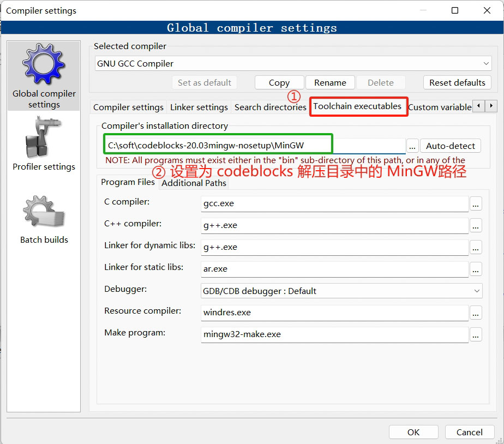The width and height of the screenshot is (504, 444).
Task: Select the Toolchain executables tab
Action: [357, 106]
